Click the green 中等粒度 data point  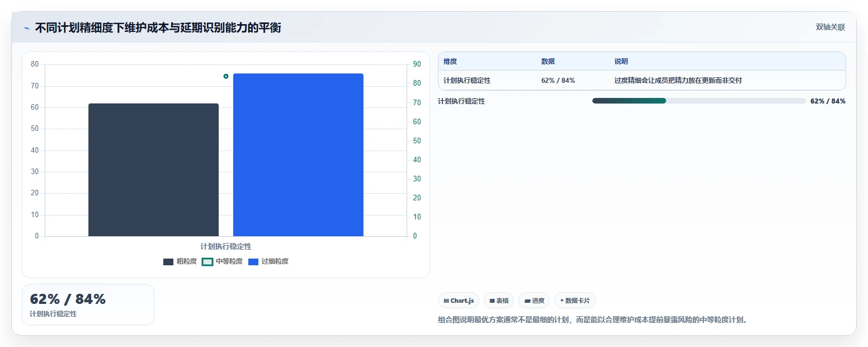point(226,76)
